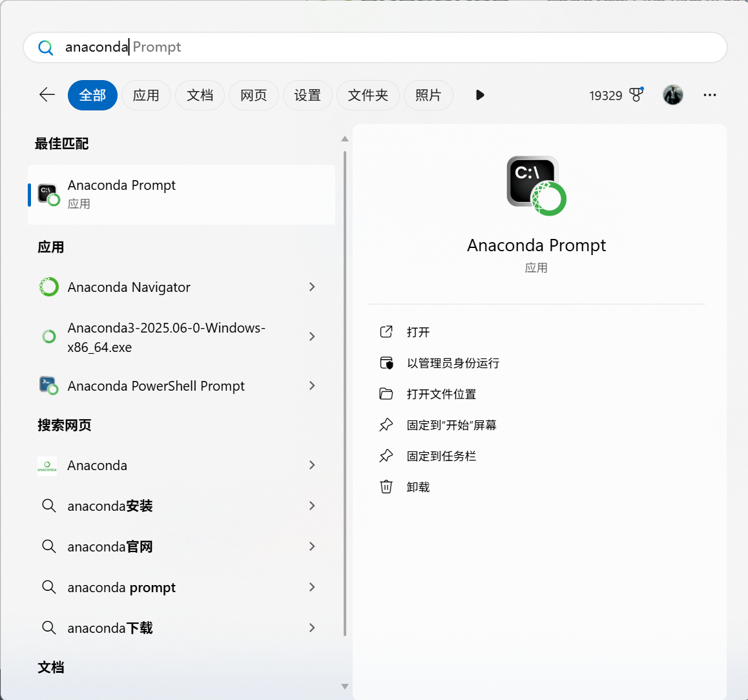The height and width of the screenshot is (700, 748).
Task: Choose 打开文件位置
Action: click(x=441, y=394)
